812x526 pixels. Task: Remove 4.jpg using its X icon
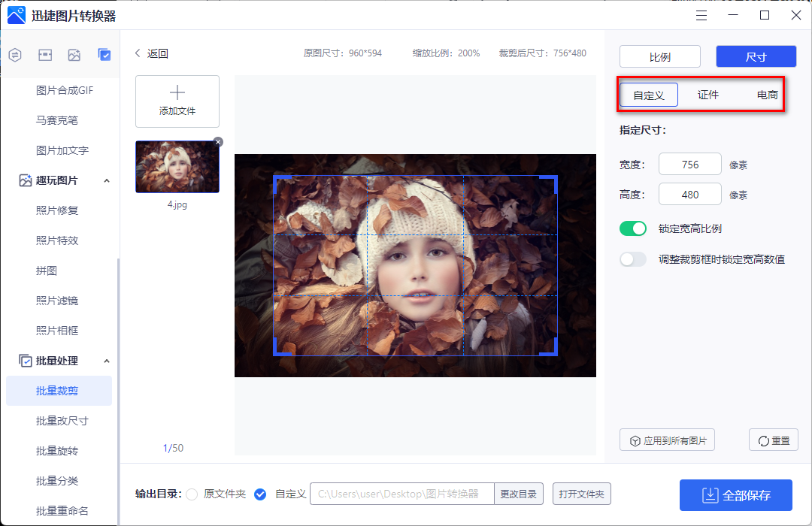(217, 141)
